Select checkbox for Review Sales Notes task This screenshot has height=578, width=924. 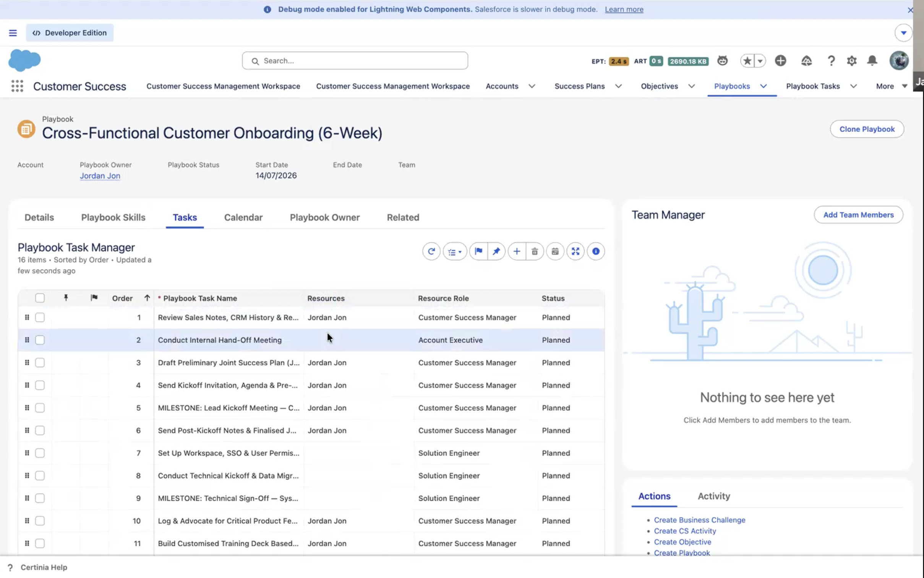pos(40,317)
